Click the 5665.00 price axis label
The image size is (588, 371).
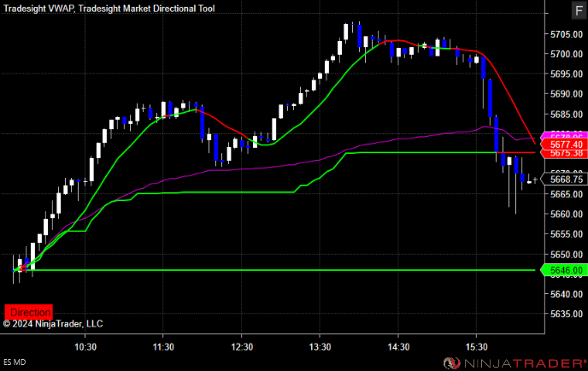(567, 194)
